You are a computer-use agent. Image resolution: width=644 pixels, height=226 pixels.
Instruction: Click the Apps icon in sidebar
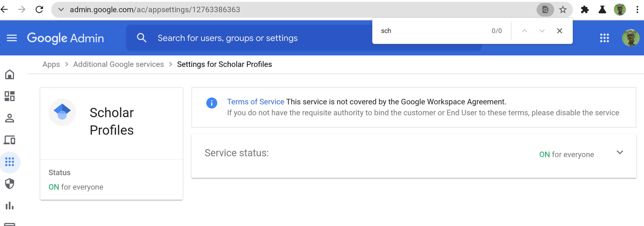[x=10, y=162]
